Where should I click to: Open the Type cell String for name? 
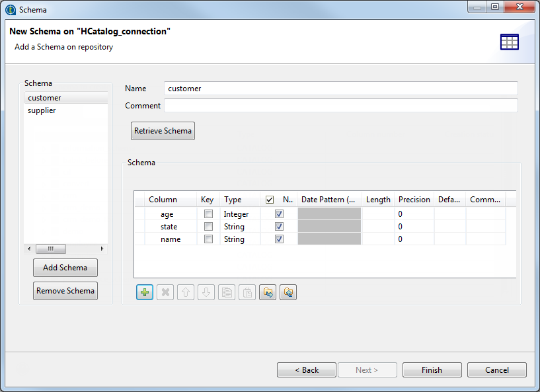point(240,239)
